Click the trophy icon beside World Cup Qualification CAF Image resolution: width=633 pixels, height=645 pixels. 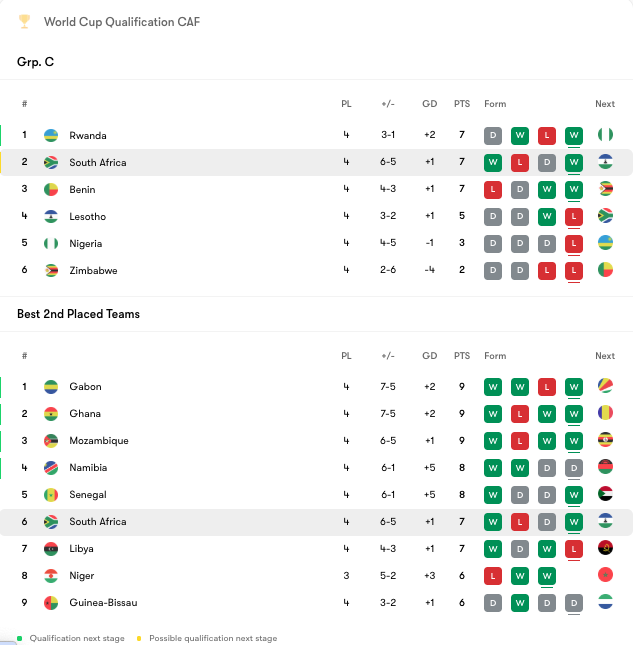click(x=24, y=22)
